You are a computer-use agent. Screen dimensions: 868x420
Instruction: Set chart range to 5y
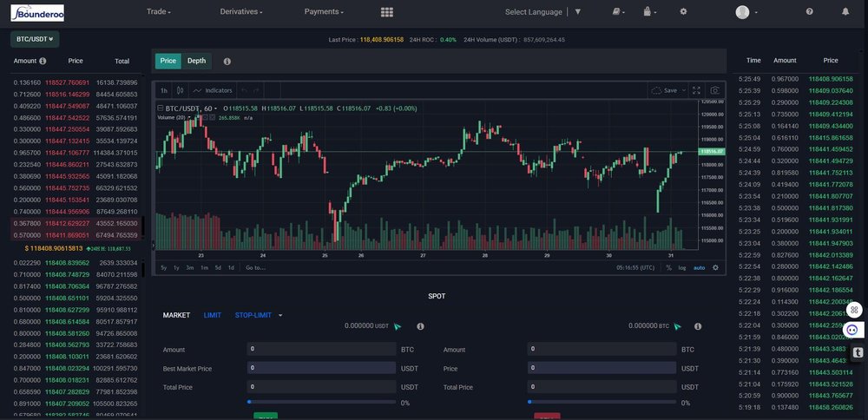[x=164, y=268]
